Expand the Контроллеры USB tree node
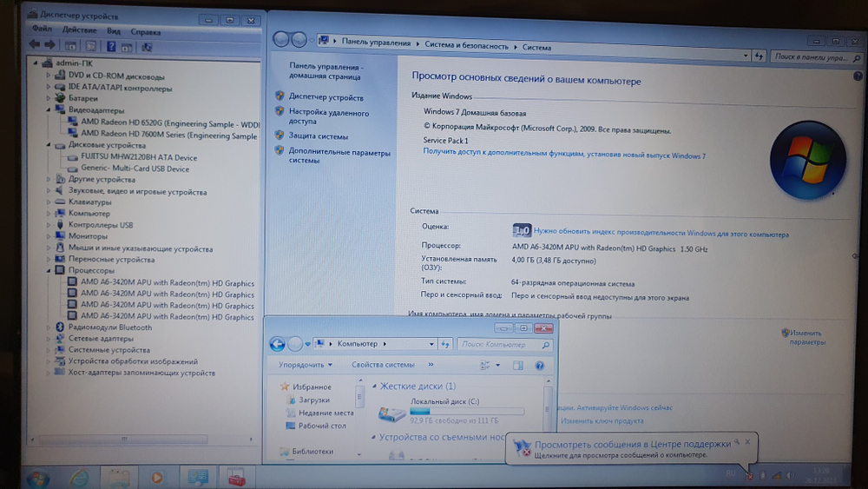 48,225
